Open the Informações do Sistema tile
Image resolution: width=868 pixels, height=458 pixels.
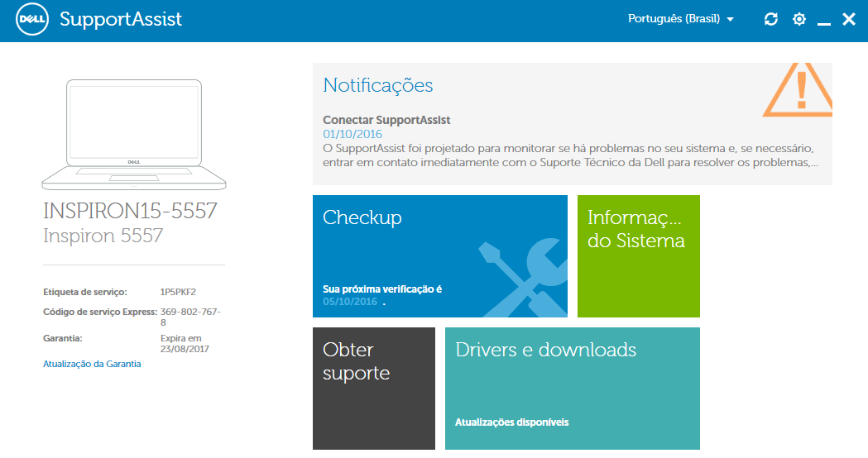click(x=638, y=256)
